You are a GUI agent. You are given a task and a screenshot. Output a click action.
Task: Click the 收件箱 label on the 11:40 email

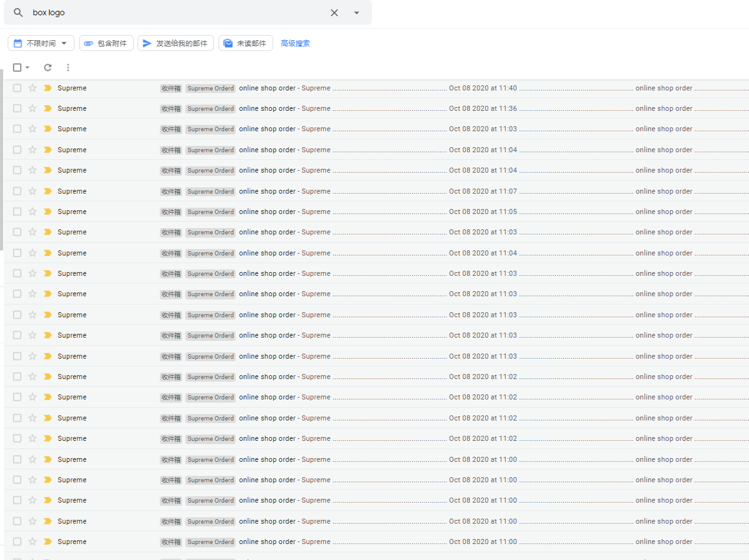[x=171, y=89]
